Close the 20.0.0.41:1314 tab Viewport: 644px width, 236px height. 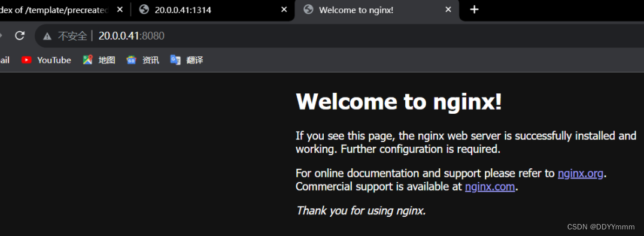click(284, 10)
